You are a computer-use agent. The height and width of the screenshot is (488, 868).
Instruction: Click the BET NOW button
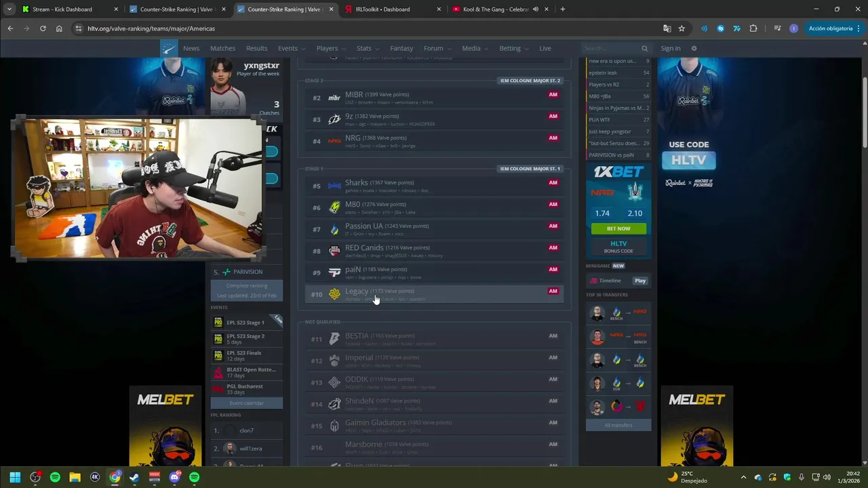[618, 228]
